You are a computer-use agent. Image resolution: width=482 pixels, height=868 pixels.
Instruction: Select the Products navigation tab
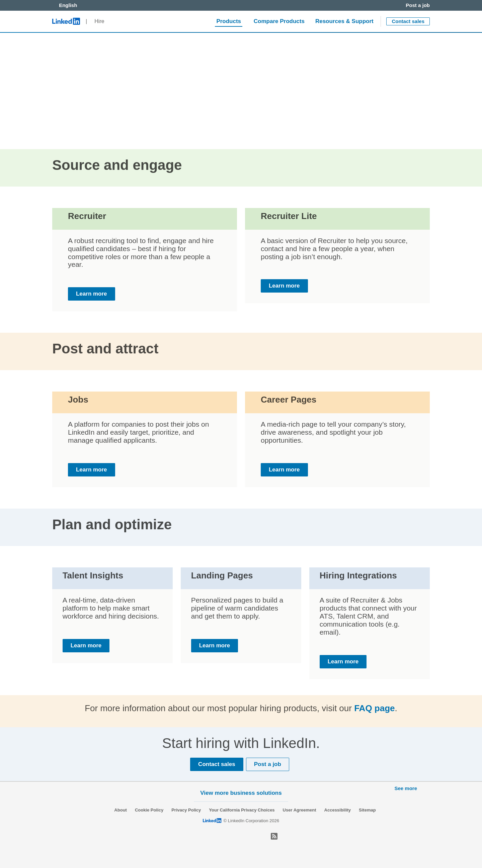(x=228, y=21)
